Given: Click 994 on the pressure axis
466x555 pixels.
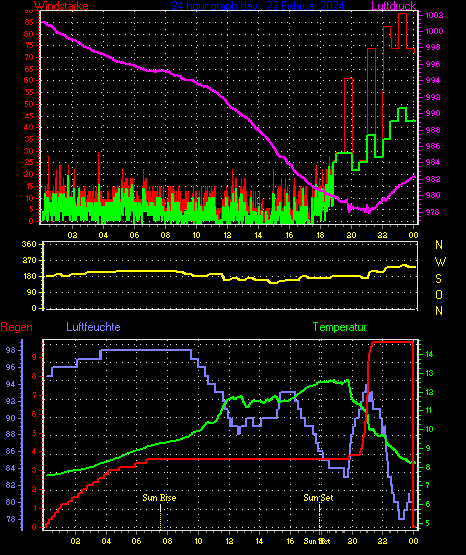Looking at the screenshot, I should (433, 80).
